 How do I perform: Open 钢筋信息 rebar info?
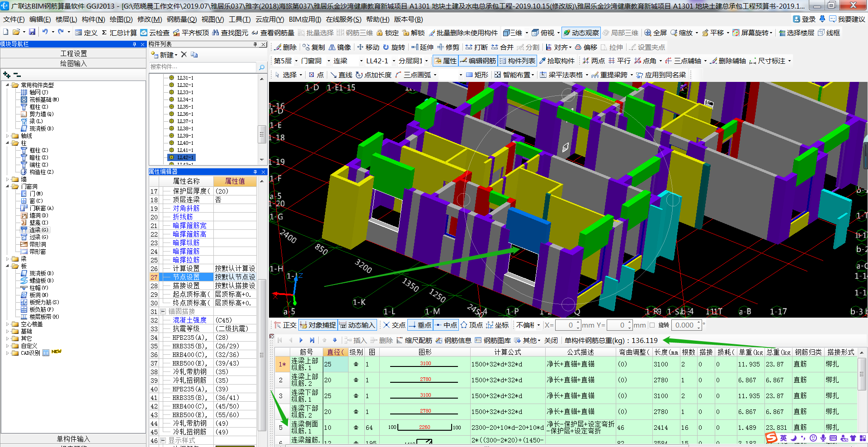(x=453, y=340)
